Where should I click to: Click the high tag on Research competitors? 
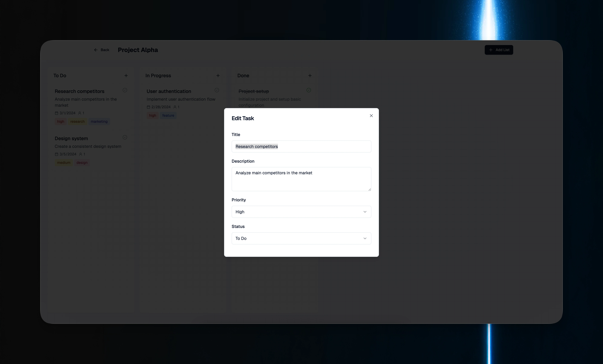point(60,122)
